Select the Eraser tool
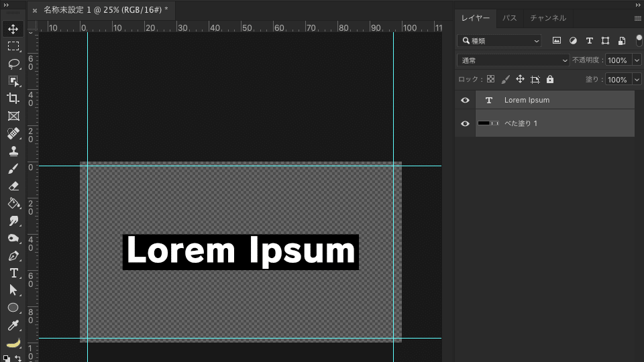This screenshot has height=362, width=644. tap(13, 186)
